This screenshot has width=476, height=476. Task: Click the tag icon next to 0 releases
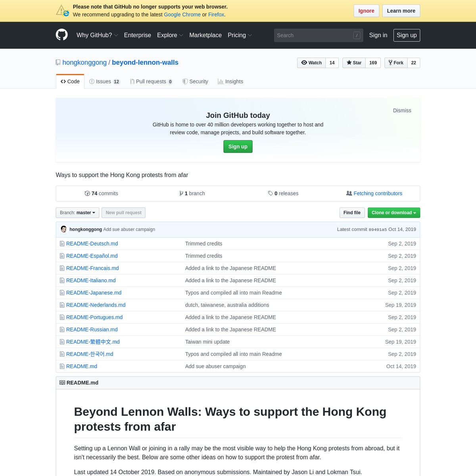tap(271, 194)
